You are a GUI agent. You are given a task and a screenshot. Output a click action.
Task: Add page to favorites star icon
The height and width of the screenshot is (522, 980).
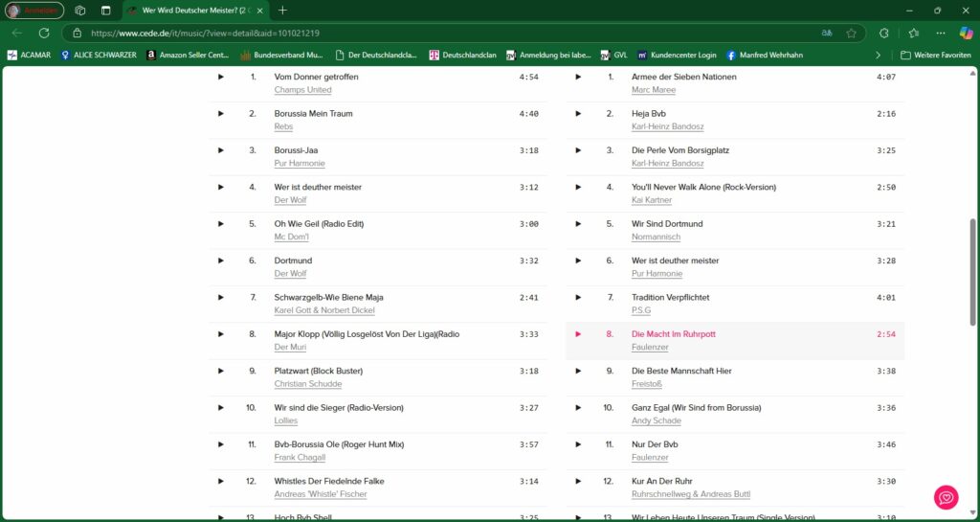coord(851,34)
